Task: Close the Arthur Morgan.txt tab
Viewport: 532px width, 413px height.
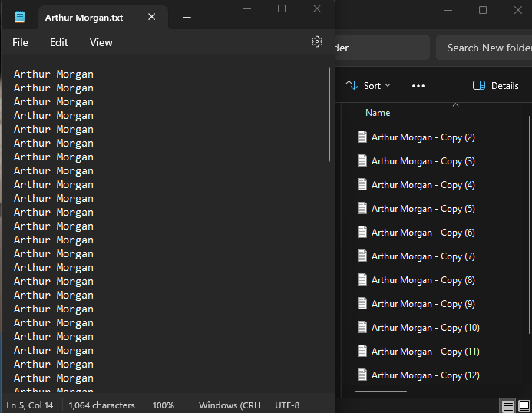Action: [152, 17]
